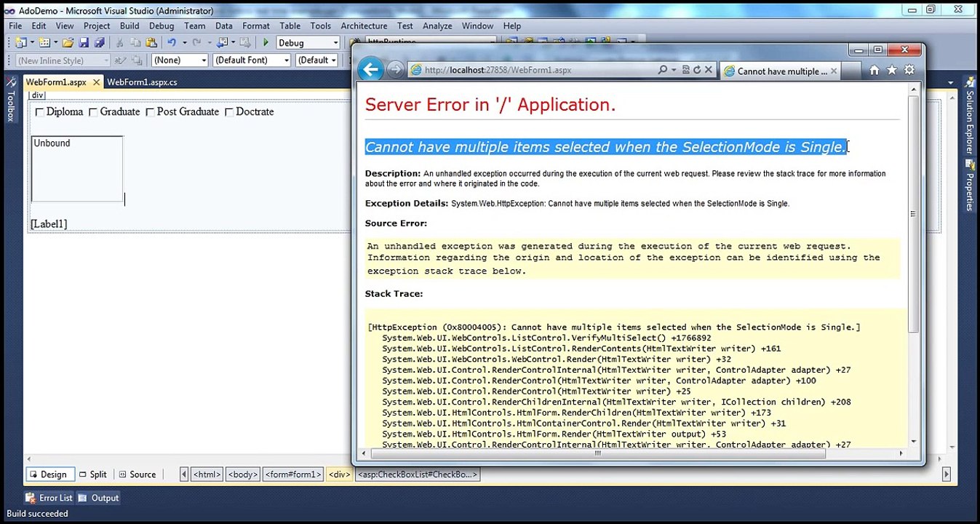Click the Navigate Backward icon
This screenshot has height=524, width=980.
223,43
